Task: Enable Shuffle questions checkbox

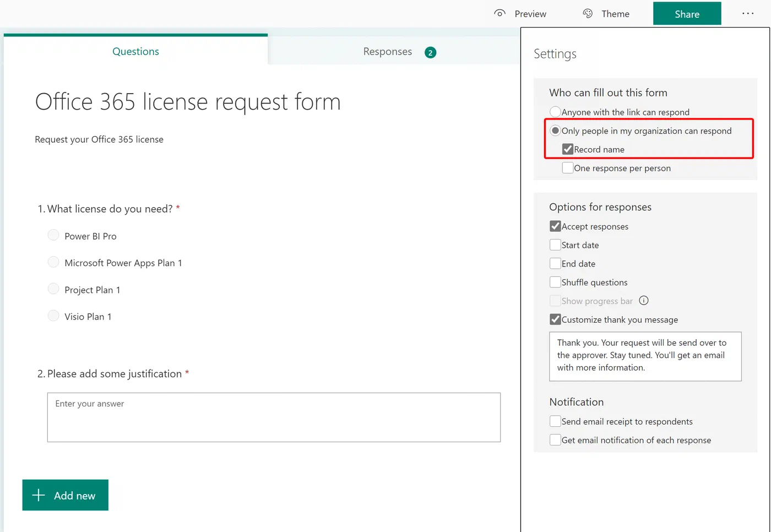Action: [x=555, y=283]
